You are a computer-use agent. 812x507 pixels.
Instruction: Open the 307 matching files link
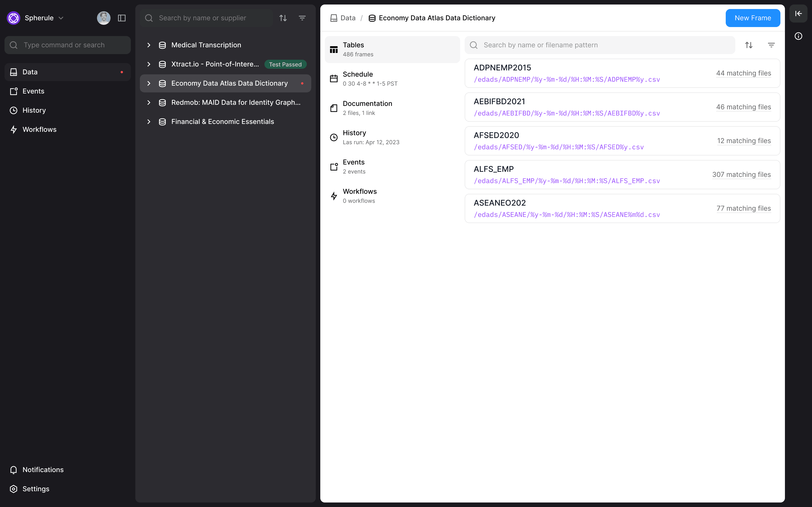(741, 175)
